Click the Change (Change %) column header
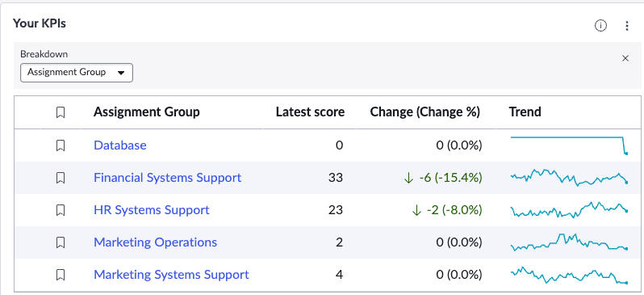Screen dimensions: 644x295 [425, 112]
